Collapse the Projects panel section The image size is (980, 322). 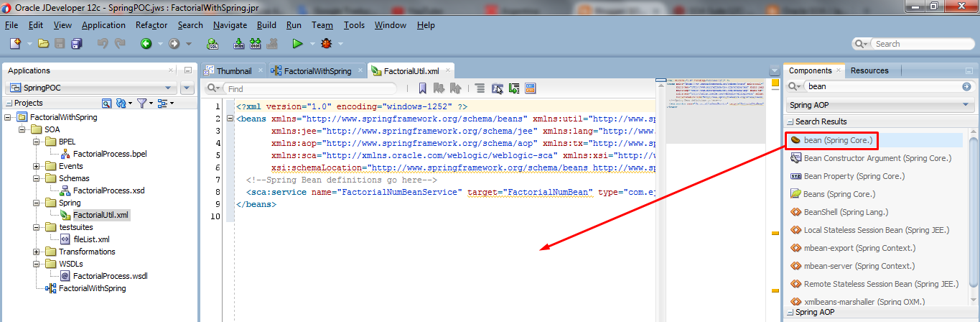(9, 103)
